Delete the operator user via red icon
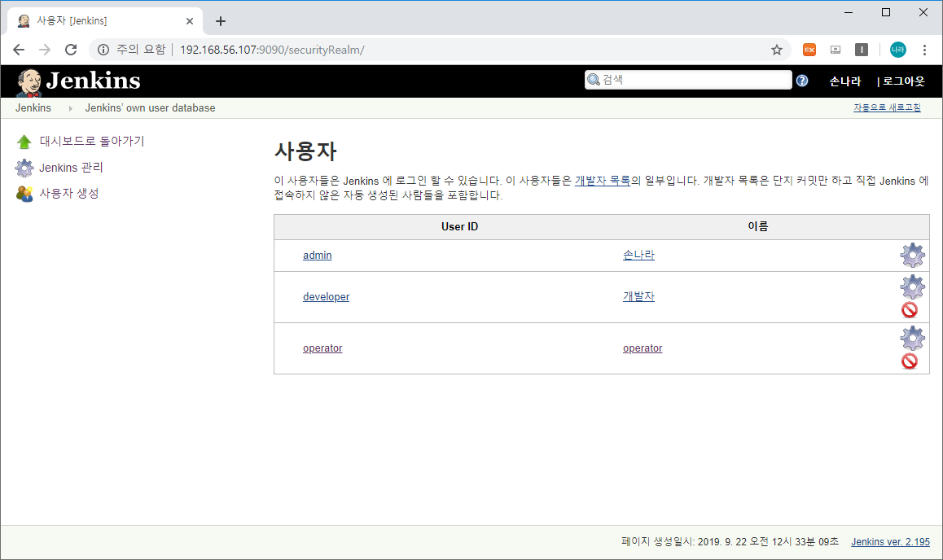This screenshot has height=560, width=943. click(910, 361)
